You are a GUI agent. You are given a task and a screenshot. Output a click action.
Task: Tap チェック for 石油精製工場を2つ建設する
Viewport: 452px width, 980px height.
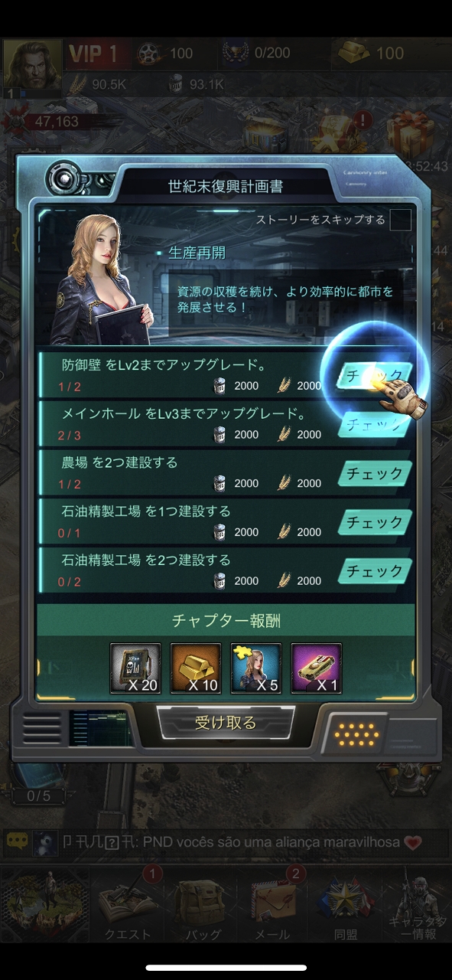coord(375,571)
